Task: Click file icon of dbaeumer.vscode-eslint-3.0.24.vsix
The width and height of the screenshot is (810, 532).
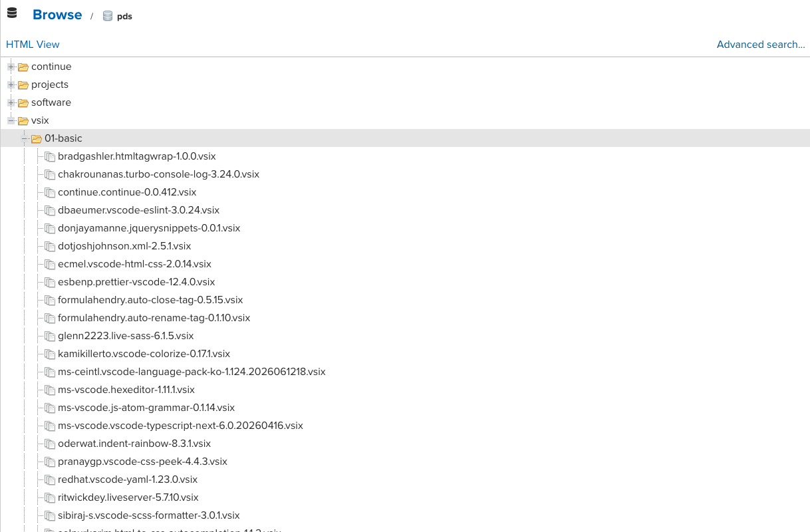Action: tap(50, 211)
